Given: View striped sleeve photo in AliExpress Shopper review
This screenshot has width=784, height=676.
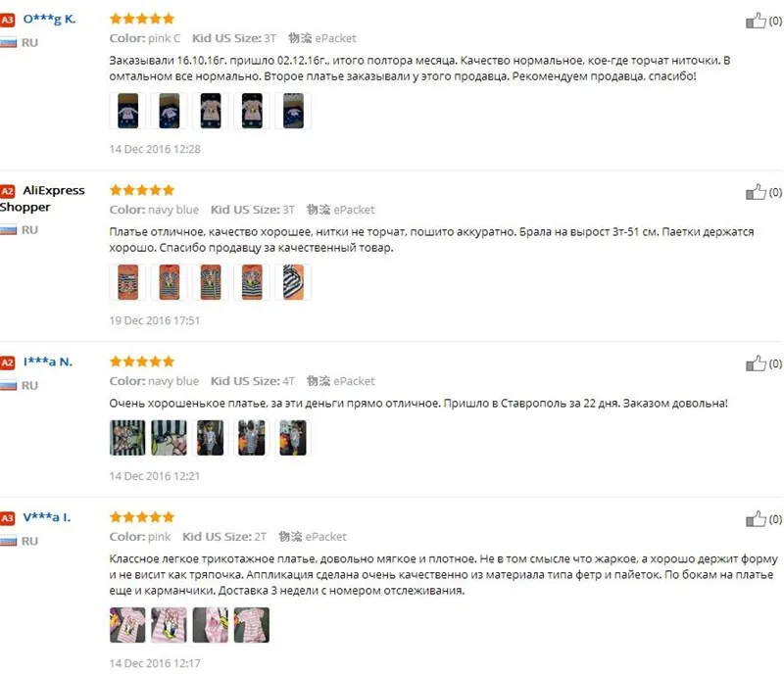Looking at the screenshot, I should [x=293, y=282].
